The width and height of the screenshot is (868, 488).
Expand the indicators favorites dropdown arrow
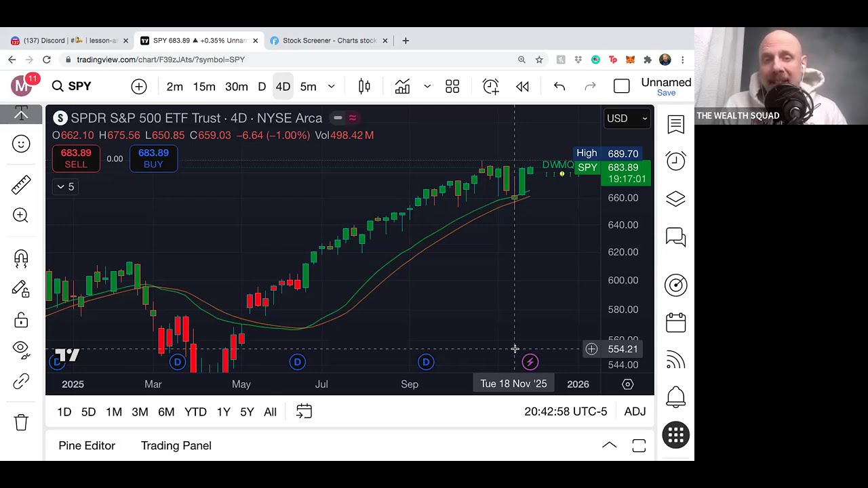point(427,87)
